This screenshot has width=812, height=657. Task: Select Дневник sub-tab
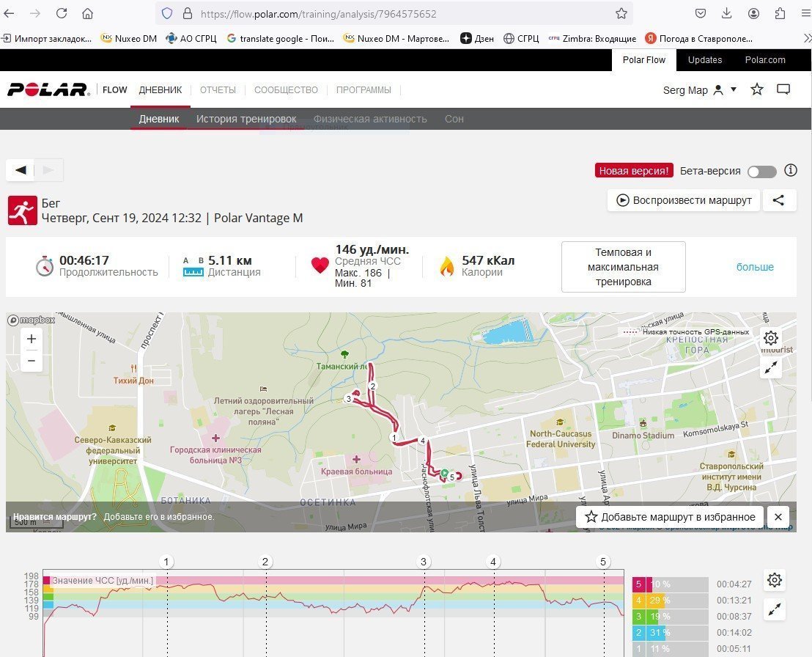[159, 119]
